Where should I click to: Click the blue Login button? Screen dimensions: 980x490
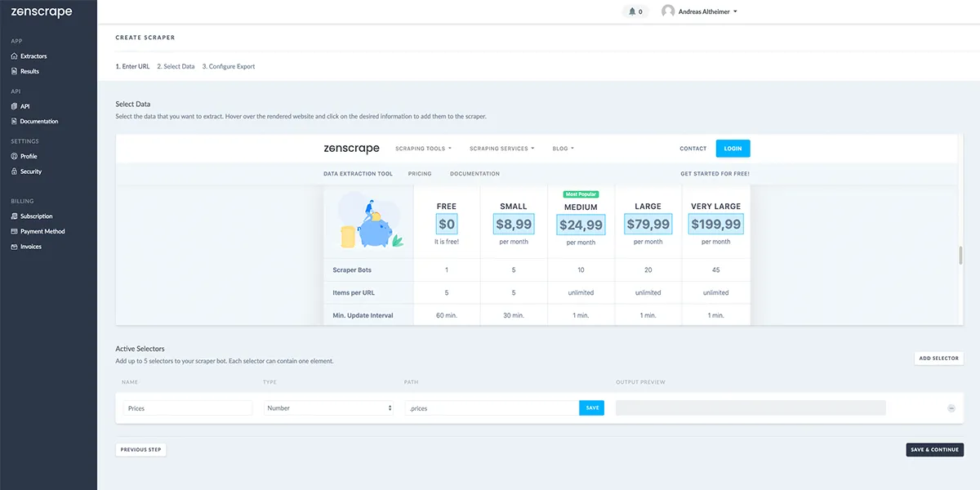pos(733,149)
